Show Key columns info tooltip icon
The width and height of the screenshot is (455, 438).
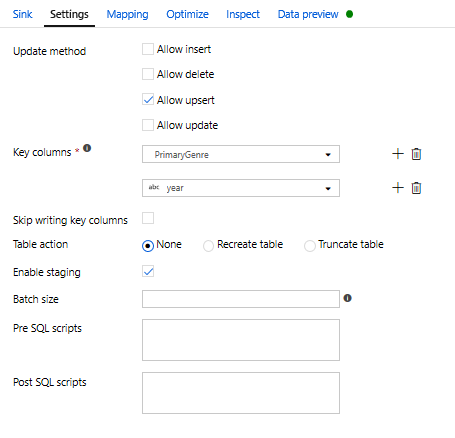[x=87, y=148]
